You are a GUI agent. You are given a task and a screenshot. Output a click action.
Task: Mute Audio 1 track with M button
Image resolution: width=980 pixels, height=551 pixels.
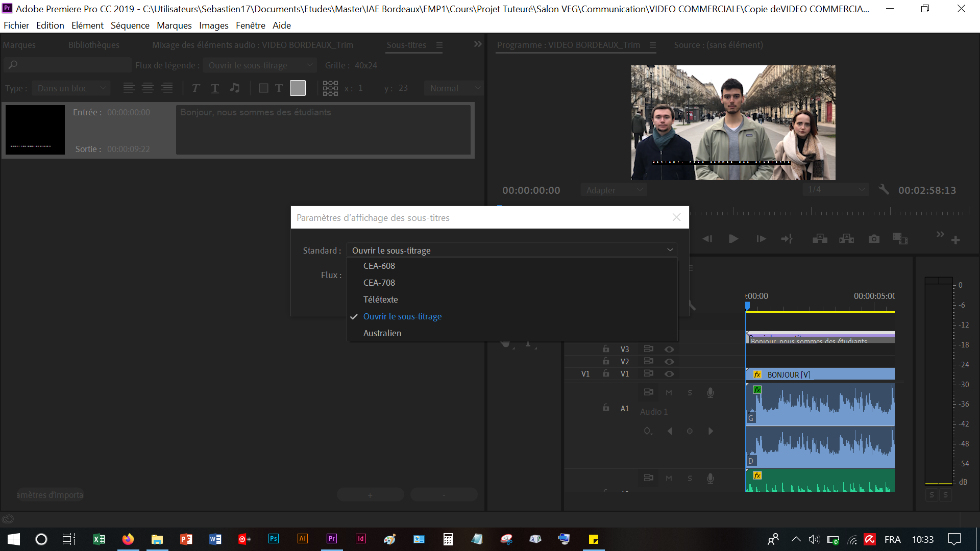(669, 392)
